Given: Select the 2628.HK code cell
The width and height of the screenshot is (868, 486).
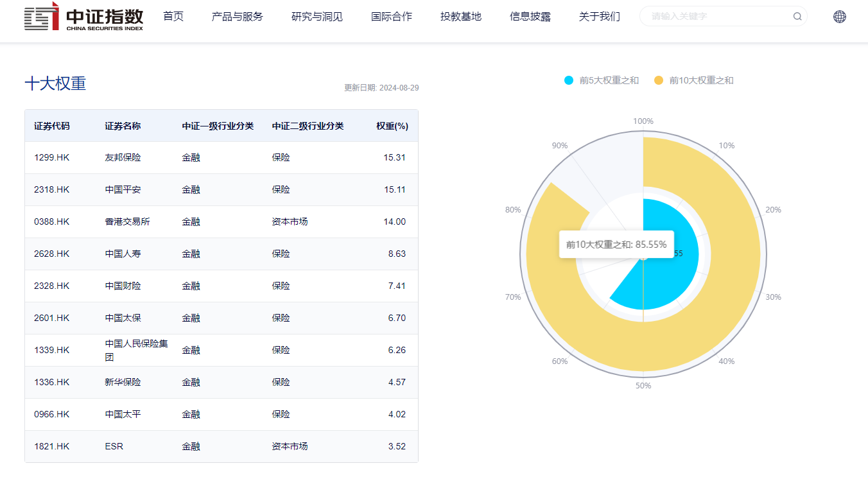Looking at the screenshot, I should coord(52,254).
